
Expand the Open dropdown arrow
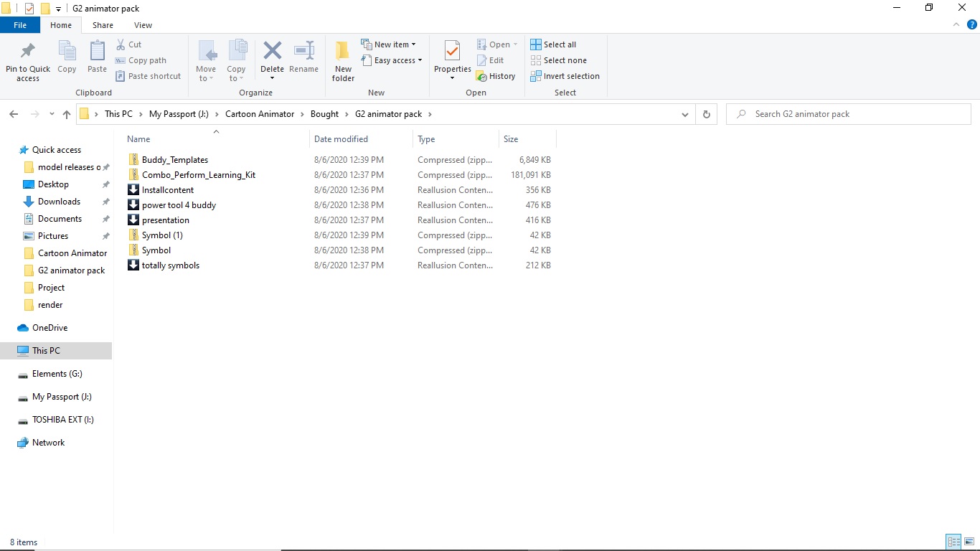pos(515,44)
